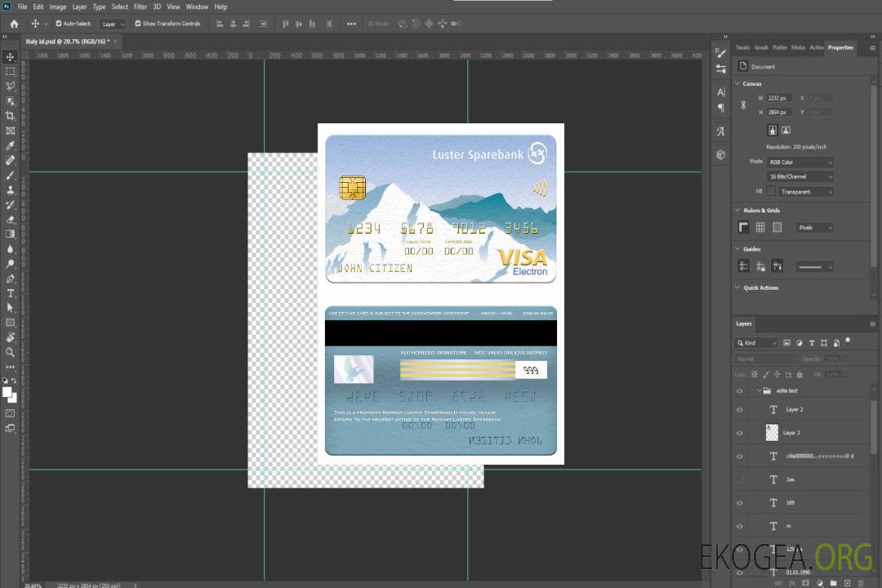
Task: Collapse the 'edite text' layer group
Action: [x=758, y=390]
